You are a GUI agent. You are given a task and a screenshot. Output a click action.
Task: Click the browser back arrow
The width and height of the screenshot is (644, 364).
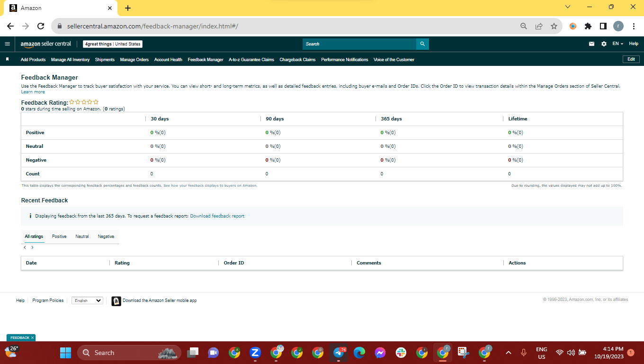10,27
